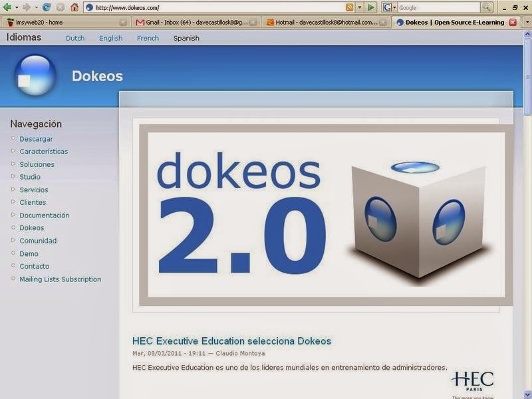The image size is (532, 399).
Task: Expand the Servicios menu triangle
Action: point(13,189)
